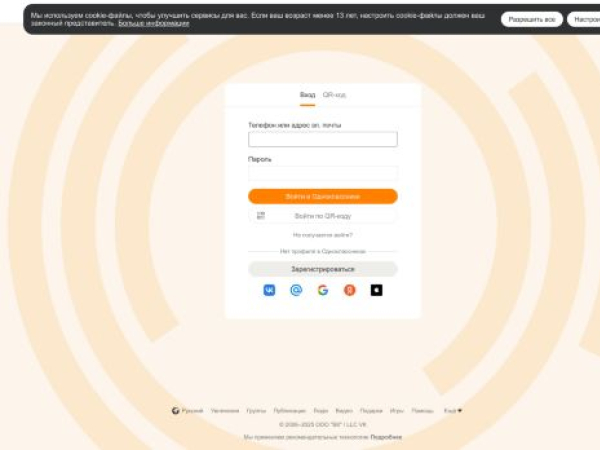Click the orange 'Войти в Одноклассники' button
Viewport: 600px width, 450px height.
coord(323,196)
